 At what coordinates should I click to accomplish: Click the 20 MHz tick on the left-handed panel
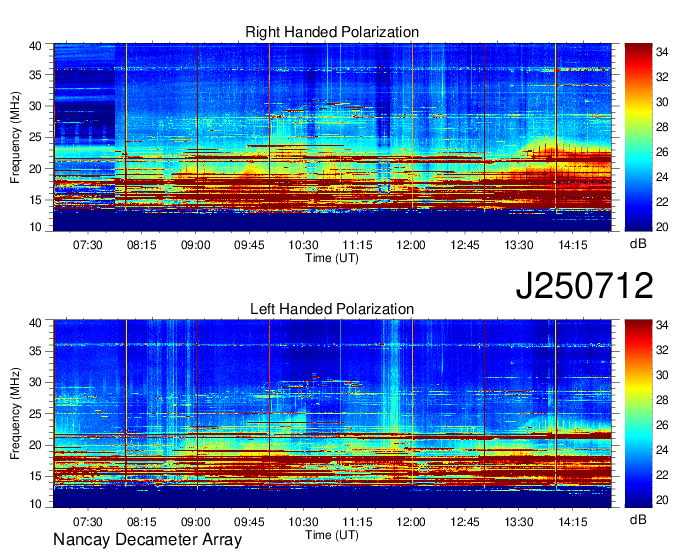point(36,445)
